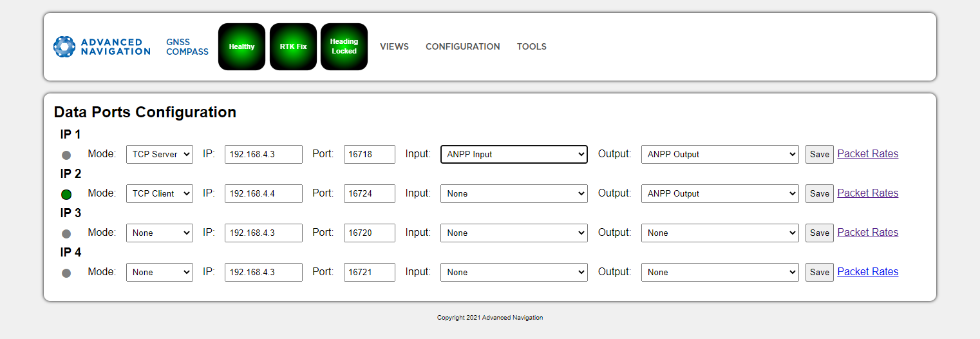Click the Port field showing 16724
The height and width of the screenshot is (339, 980).
[370, 193]
